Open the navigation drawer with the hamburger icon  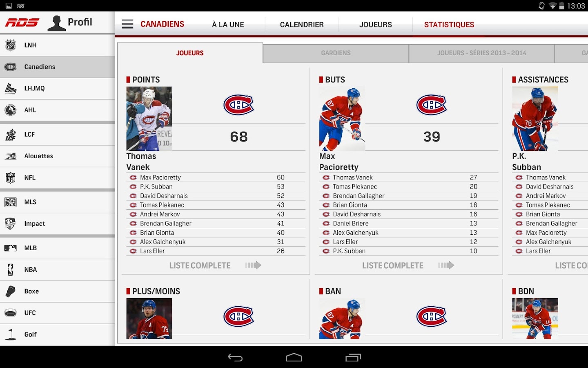(x=127, y=24)
